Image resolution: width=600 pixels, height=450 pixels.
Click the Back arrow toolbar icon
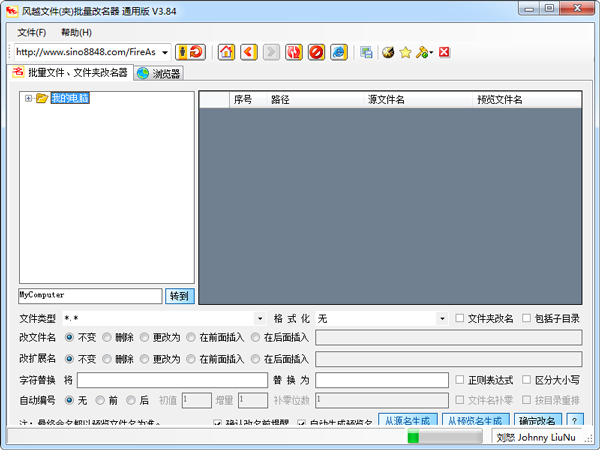(249, 52)
